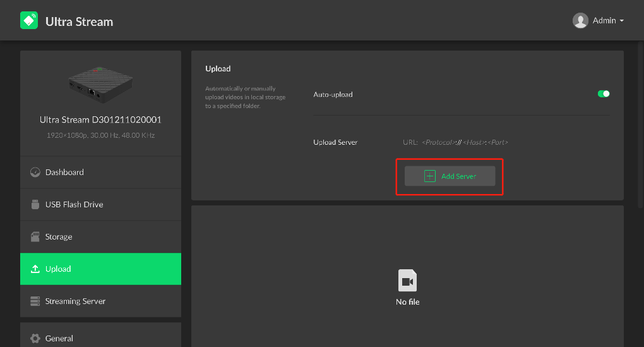Click the Dashboard gauge icon
The image size is (644, 347).
[35, 173]
